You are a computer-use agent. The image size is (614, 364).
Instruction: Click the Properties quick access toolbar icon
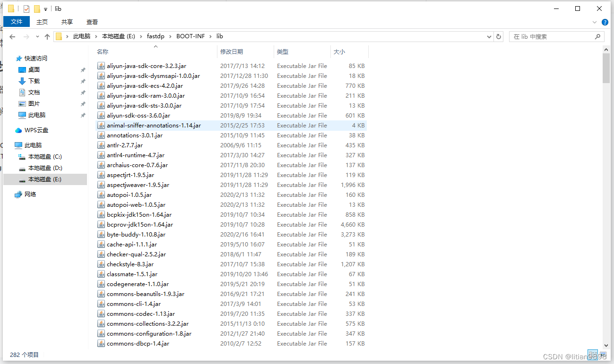point(26,8)
